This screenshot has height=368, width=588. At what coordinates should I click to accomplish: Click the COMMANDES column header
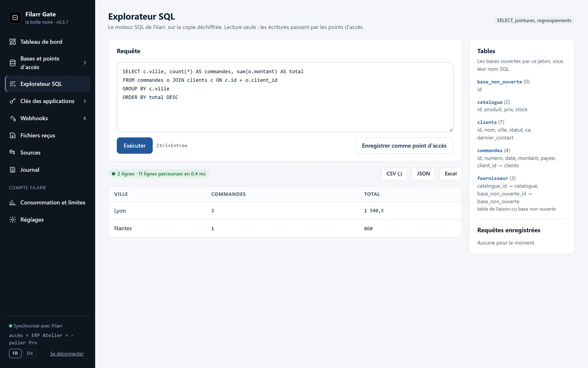pos(228,194)
